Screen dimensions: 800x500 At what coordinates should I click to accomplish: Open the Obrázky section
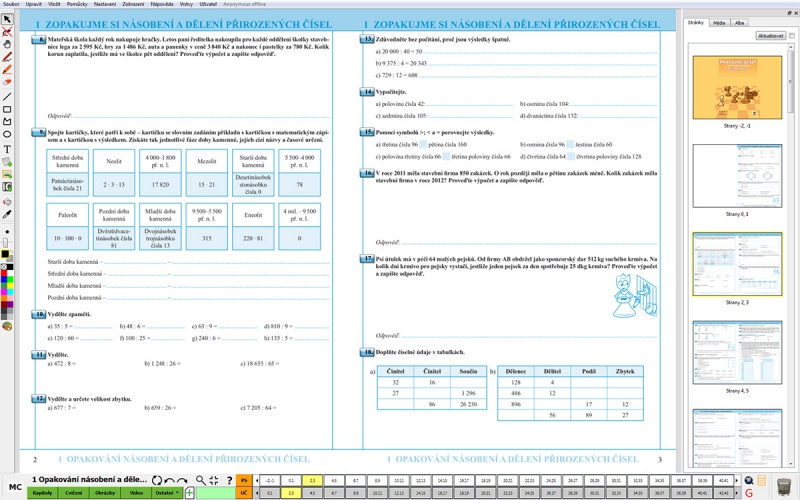coord(105,493)
